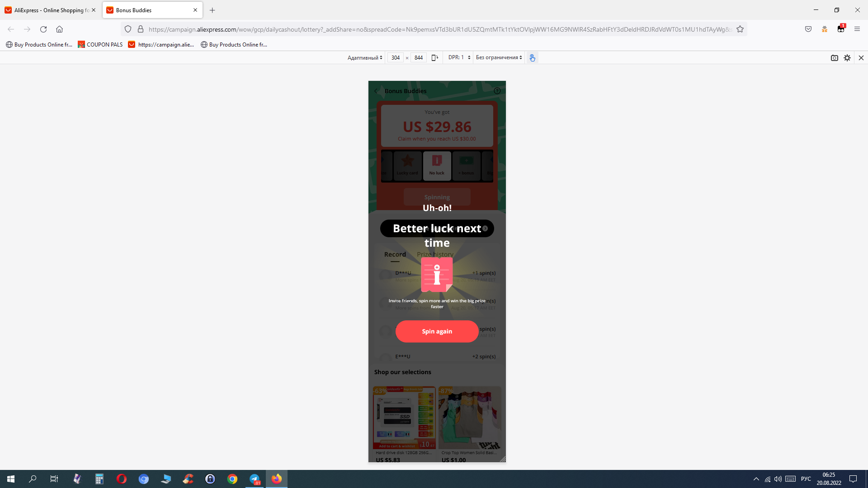Open the Opera browser from taskbar
The width and height of the screenshot is (868, 488).
click(122, 479)
